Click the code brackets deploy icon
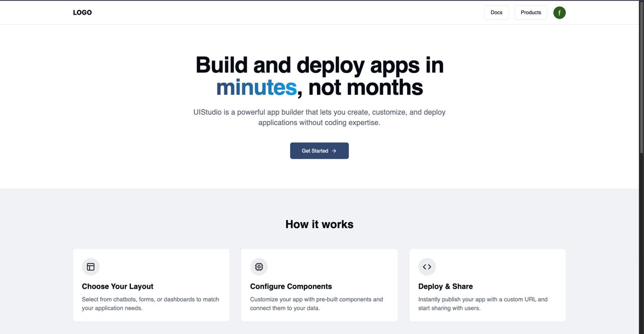Screen dimensions: 644x334 pos(427,266)
